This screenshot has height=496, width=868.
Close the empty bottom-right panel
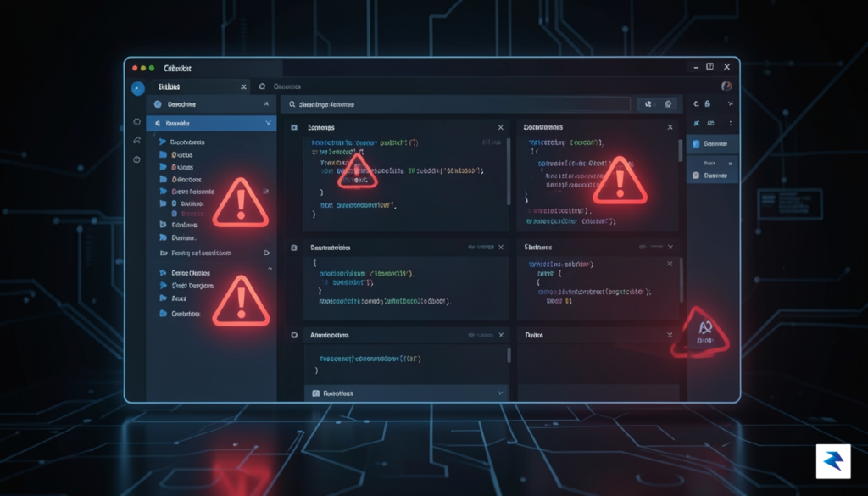[x=670, y=335]
